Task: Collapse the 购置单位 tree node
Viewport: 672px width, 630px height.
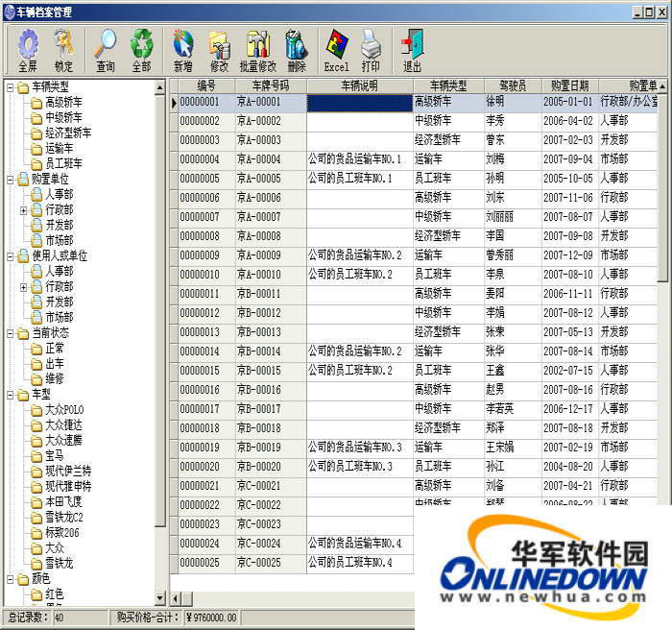Action: click(x=11, y=180)
